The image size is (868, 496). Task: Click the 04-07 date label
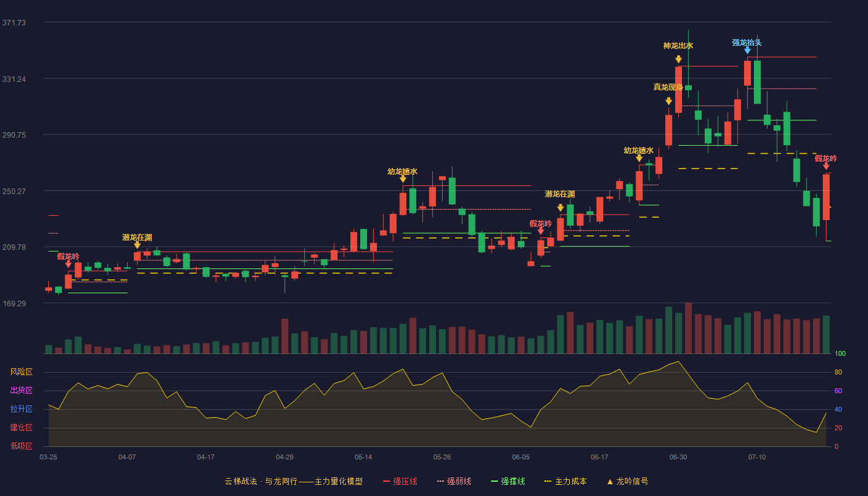[127, 457]
